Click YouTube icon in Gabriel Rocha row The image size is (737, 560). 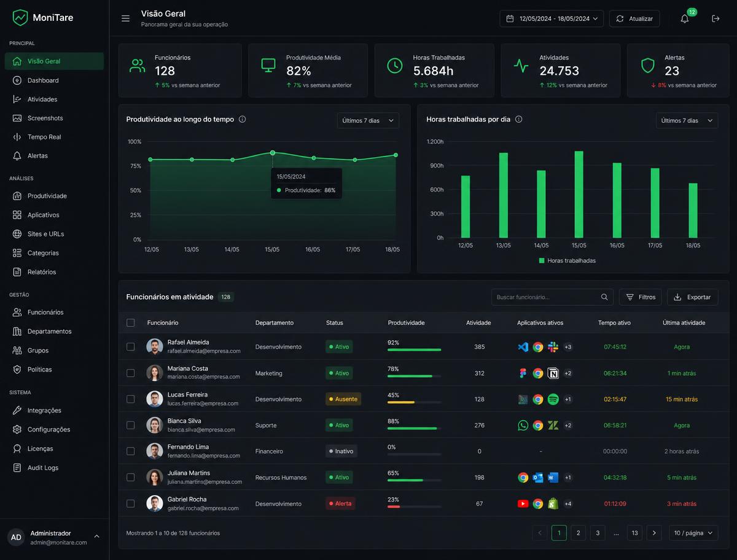click(x=523, y=504)
